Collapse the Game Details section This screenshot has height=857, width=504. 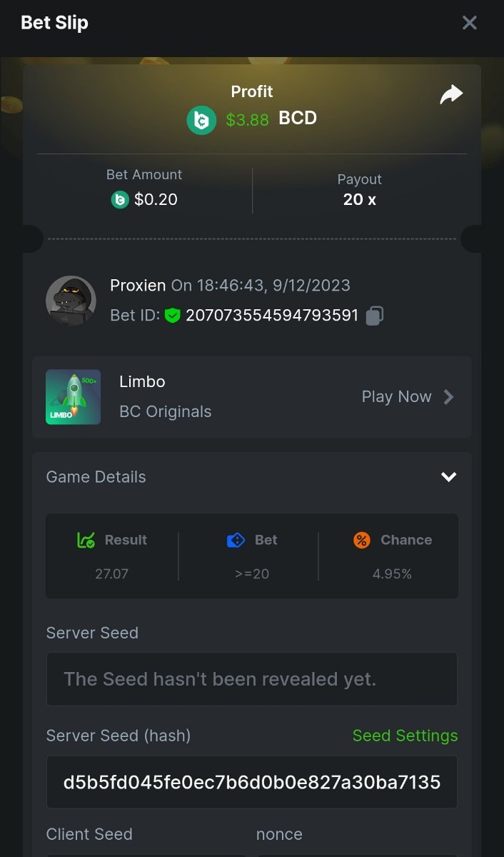448,477
